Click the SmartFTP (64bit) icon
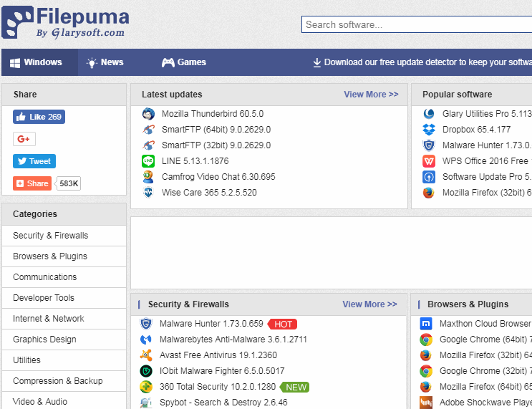Viewport: 532px width, 409px height. (148, 130)
